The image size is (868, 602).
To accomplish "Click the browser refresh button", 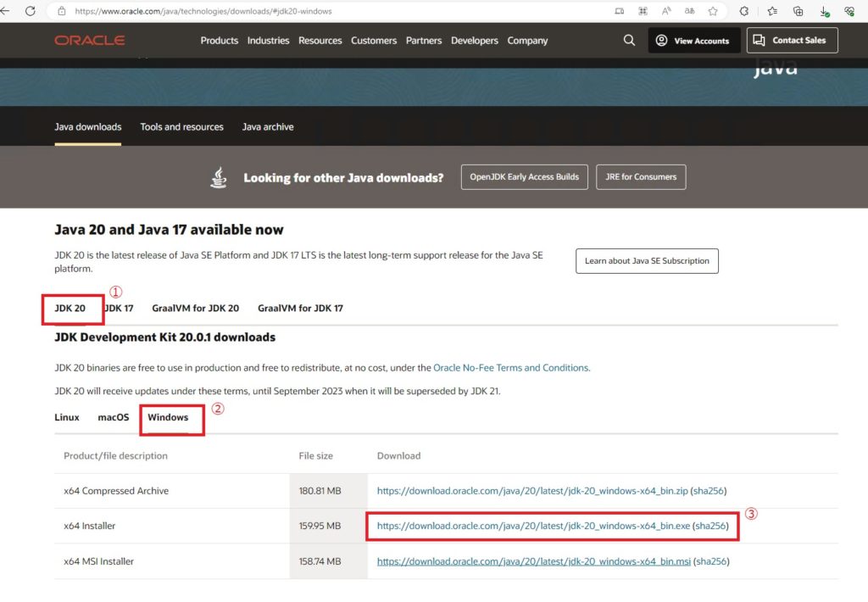I will (30, 11).
